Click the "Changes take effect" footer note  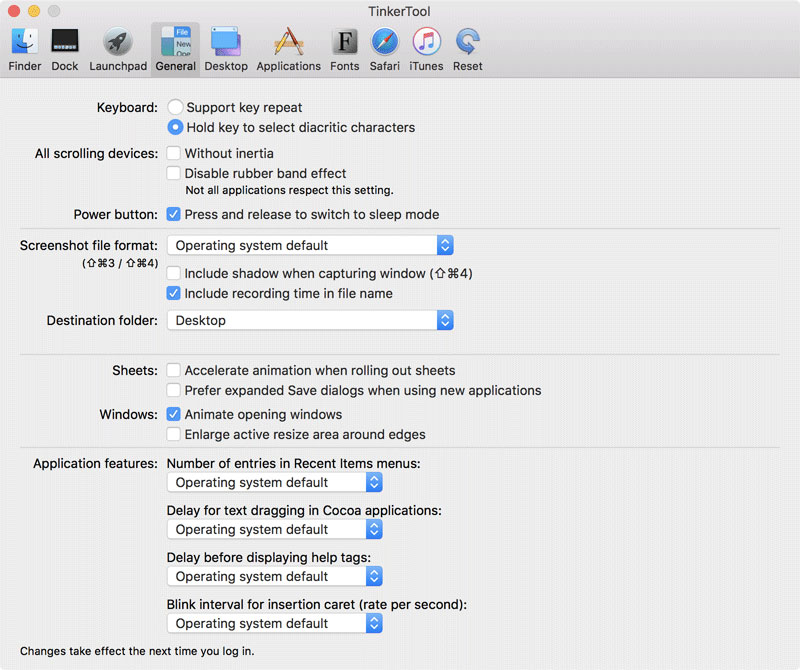point(137,651)
